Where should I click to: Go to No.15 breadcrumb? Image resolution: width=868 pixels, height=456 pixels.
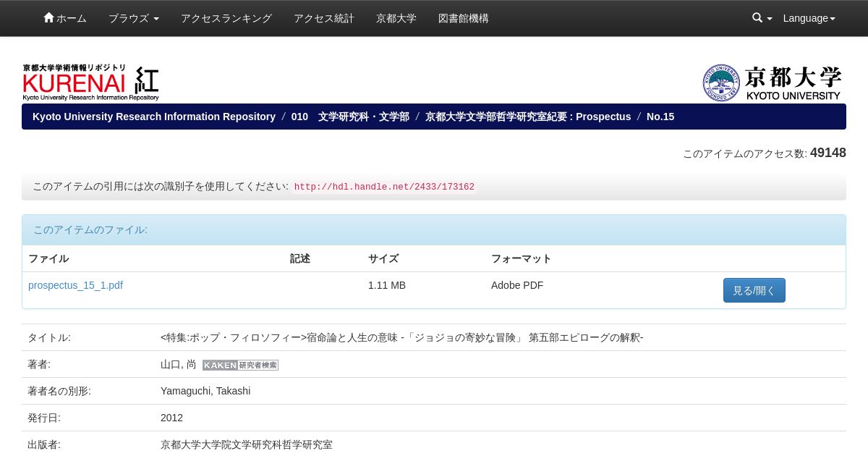660,117
